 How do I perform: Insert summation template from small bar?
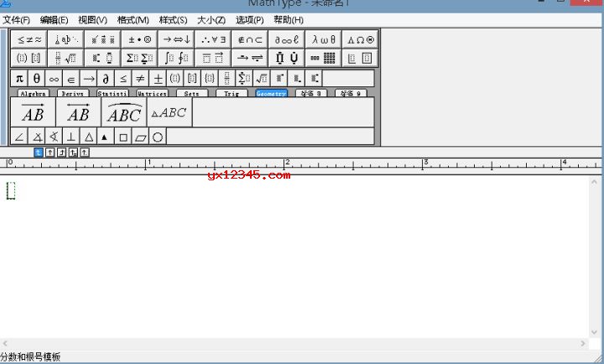click(245, 79)
